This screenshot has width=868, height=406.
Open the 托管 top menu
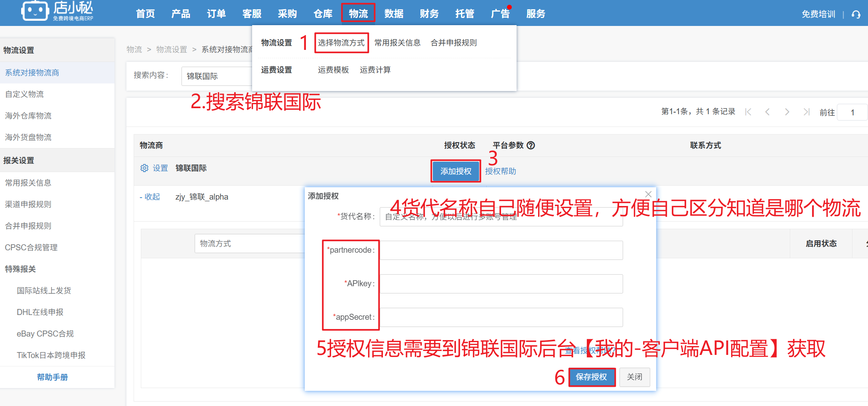pyautogui.click(x=465, y=14)
